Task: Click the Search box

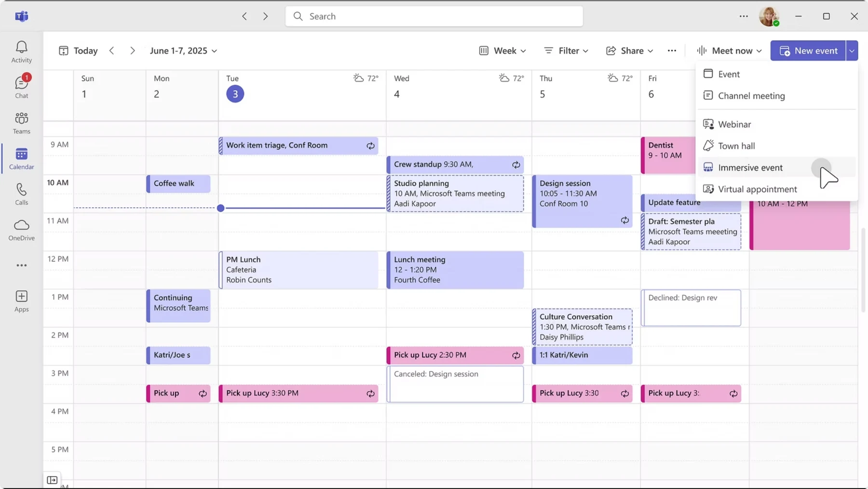Action: 434,16
